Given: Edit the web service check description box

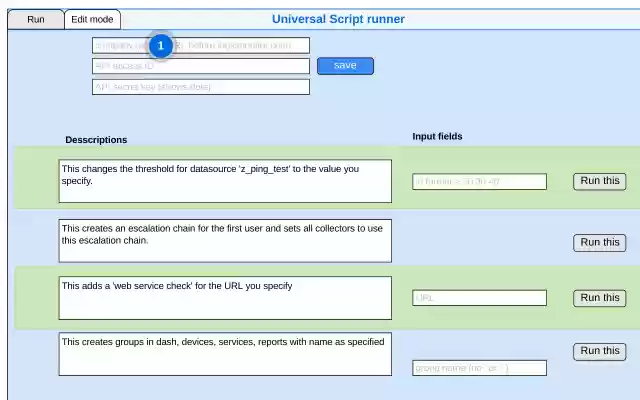Looking at the screenshot, I should tap(225, 298).
